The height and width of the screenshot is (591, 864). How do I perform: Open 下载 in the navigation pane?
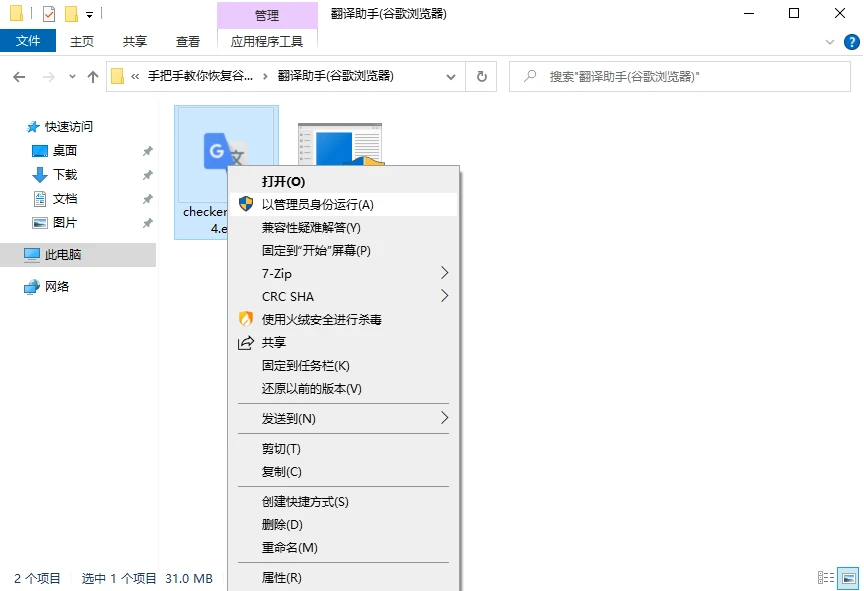(x=64, y=175)
